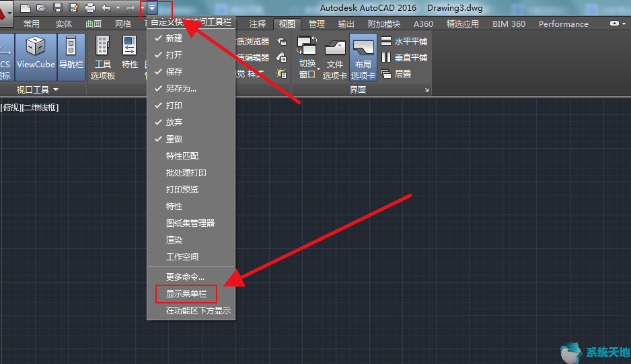Click the Plot printer icon
The width and height of the screenshot is (631, 364).
pos(89,7)
